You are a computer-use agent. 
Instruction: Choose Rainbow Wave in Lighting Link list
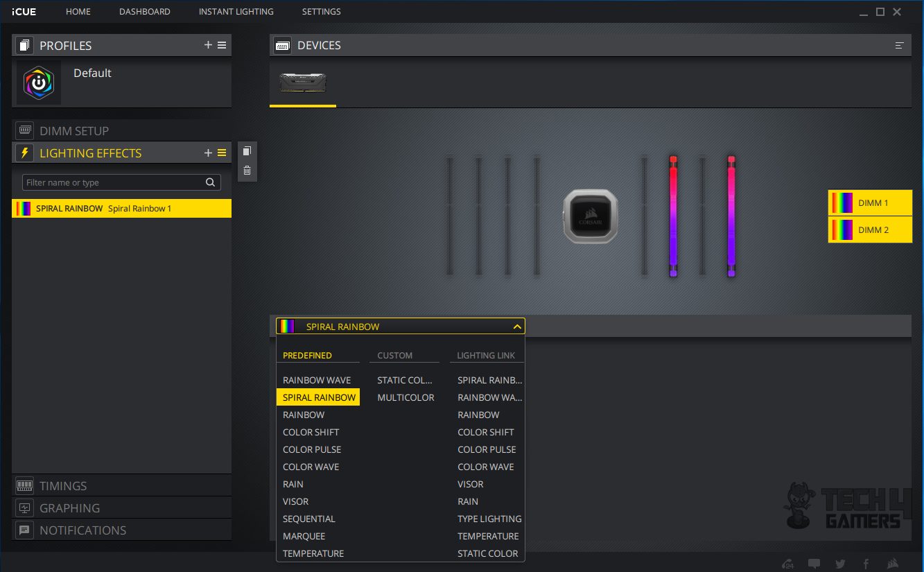click(x=490, y=397)
